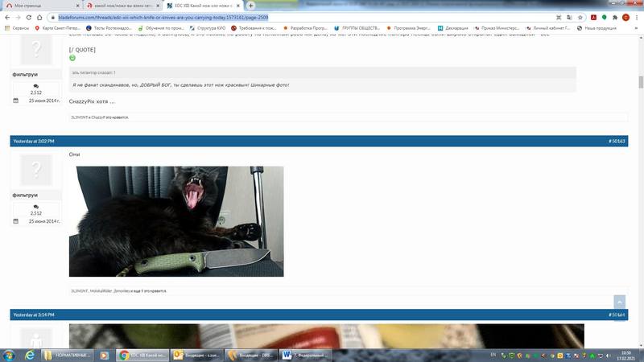644x362 pixels.
Task: Open post number #50163 permalink
Action: 617,142
